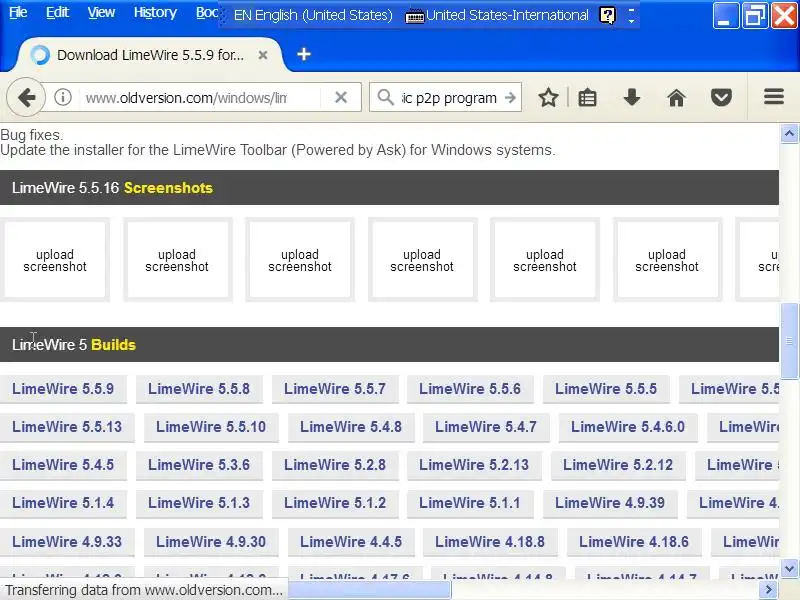Save page to Pocket icon
Screen dimensions: 800x600
click(721, 97)
